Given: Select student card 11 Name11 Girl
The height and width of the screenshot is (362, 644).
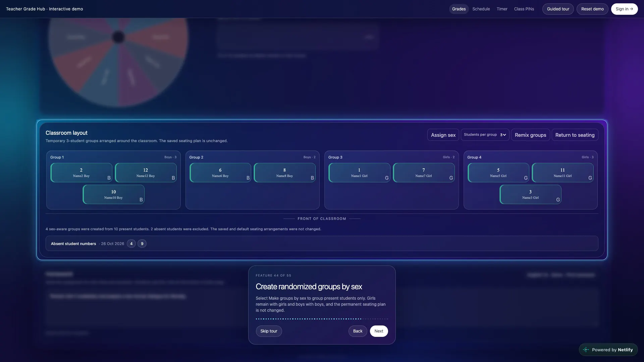Looking at the screenshot, I should click(562, 173).
